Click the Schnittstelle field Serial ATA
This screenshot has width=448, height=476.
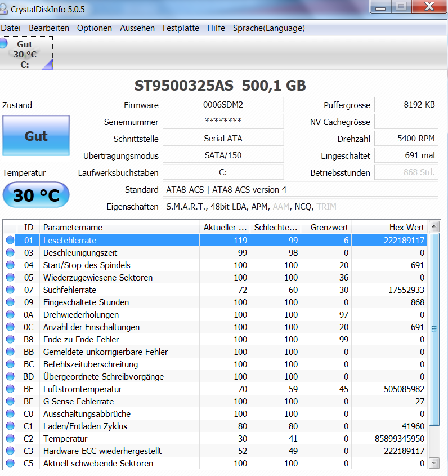223,139
